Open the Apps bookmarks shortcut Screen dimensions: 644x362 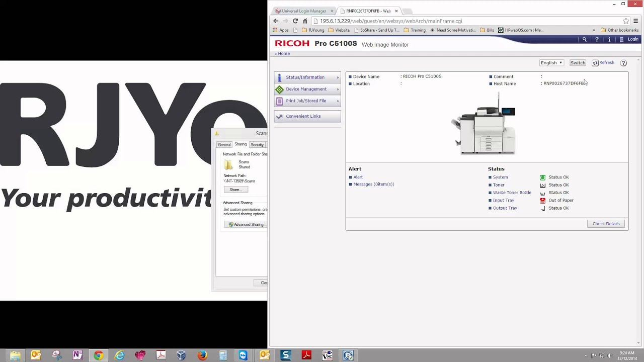[280, 30]
